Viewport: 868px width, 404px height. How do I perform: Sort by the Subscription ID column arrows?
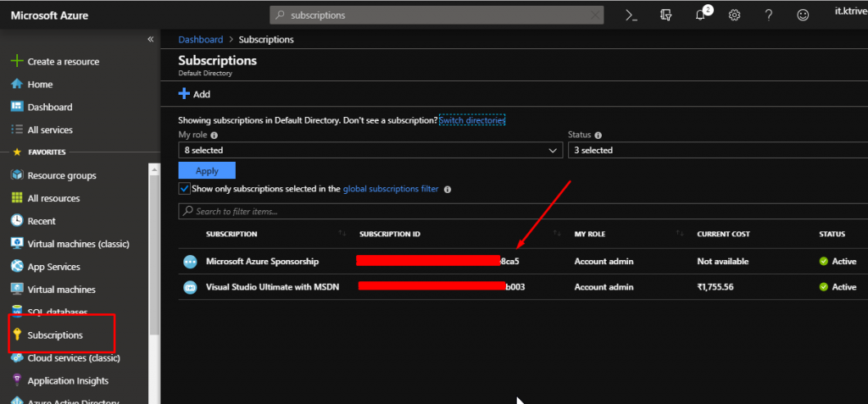pos(558,234)
